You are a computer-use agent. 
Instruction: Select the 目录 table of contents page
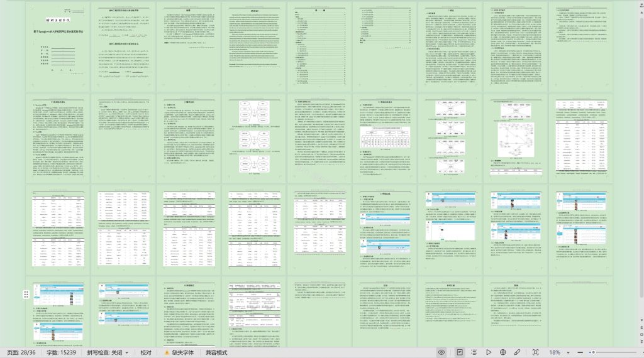319,46
